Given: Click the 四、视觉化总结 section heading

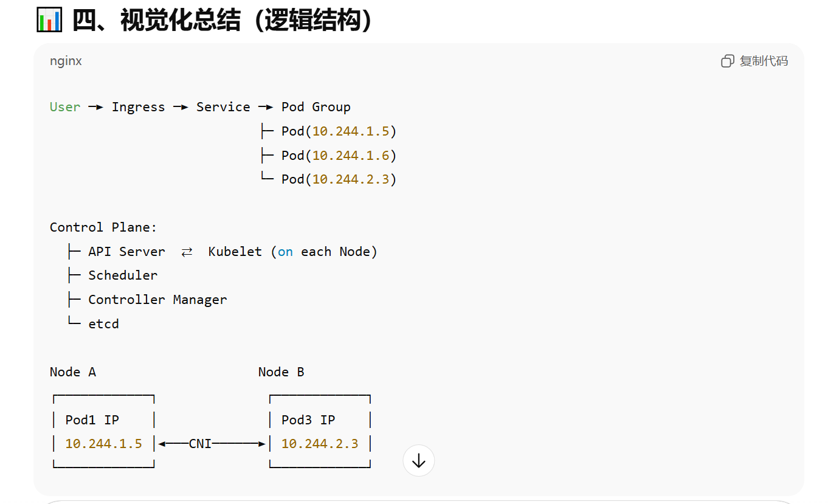Looking at the screenshot, I should [222, 20].
